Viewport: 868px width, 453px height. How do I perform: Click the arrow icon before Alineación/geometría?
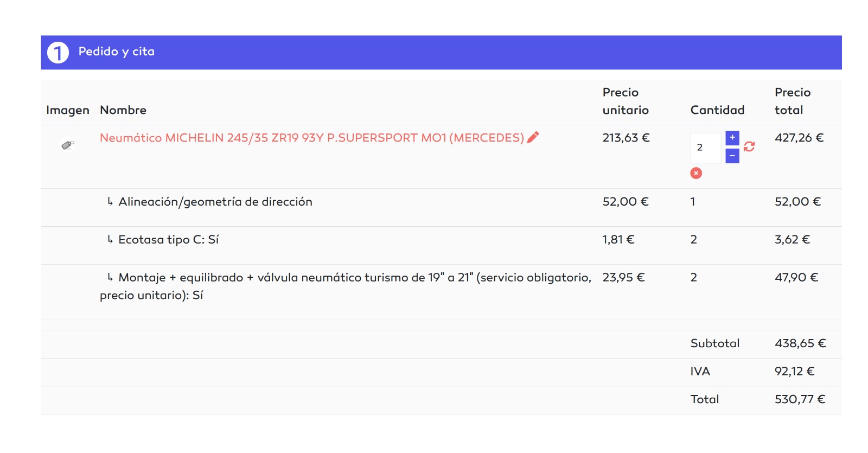click(110, 202)
